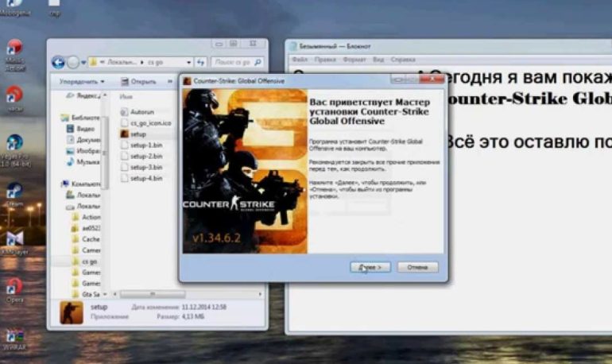Image resolution: width=612 pixels, height=364 pixels.
Task: Open the KMPlayer desktop shortcut
Action: 14,242
